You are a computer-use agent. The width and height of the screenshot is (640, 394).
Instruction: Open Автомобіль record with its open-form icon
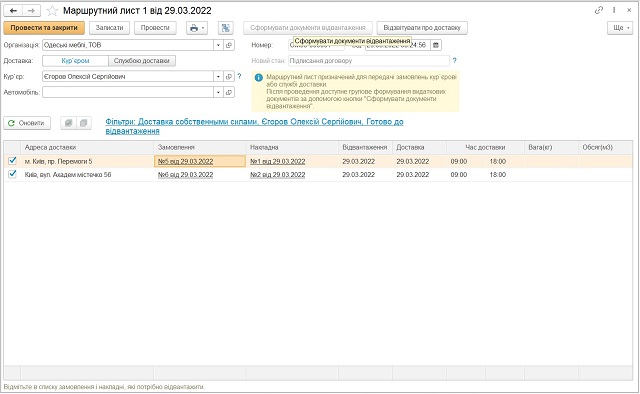(229, 92)
